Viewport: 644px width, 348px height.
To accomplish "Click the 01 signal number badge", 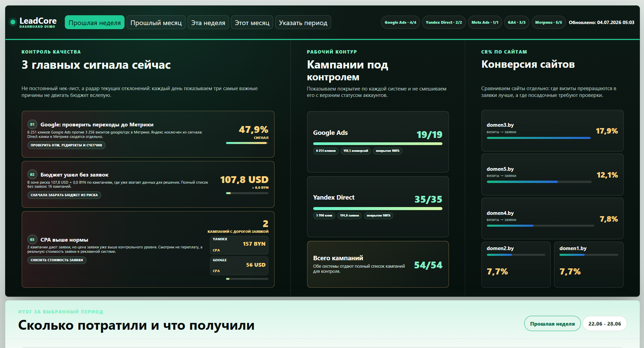I will pos(32,124).
